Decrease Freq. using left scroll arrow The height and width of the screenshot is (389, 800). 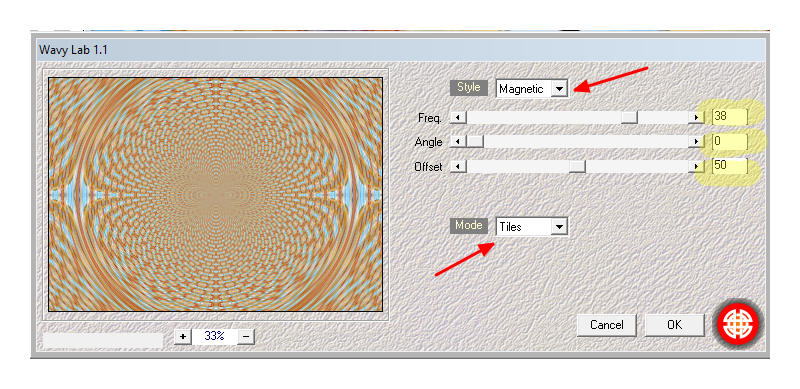(x=458, y=117)
